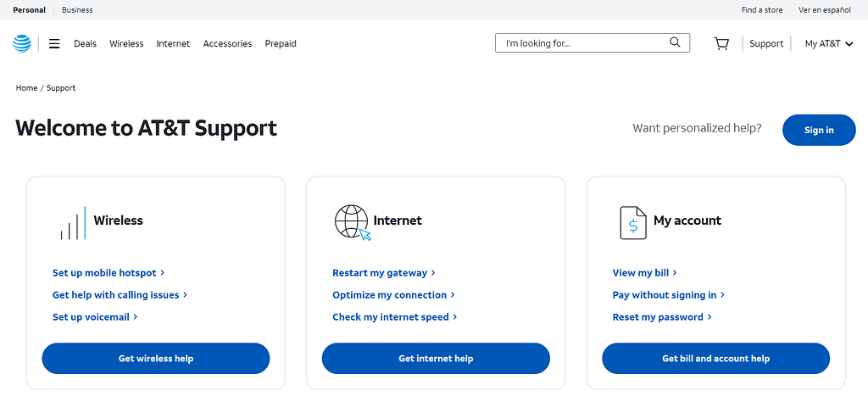Open Get help with calling issues
This screenshot has width=868, height=413.
tap(120, 295)
